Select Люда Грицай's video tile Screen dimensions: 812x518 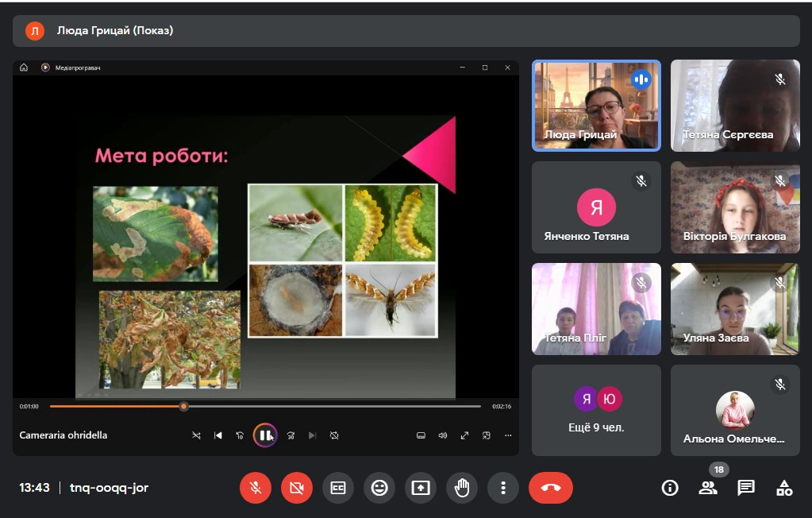(x=596, y=105)
